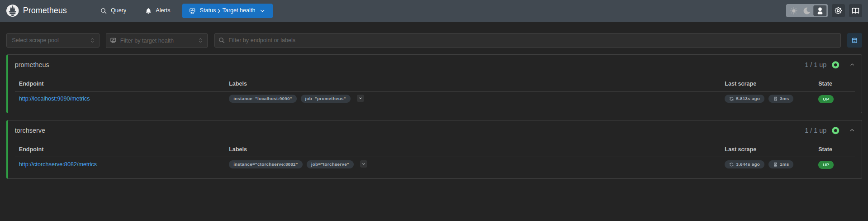Viewport: 868px width, 221px height.
Task: Click the 5.813s ago last scrape badge
Action: pyautogui.click(x=745, y=99)
